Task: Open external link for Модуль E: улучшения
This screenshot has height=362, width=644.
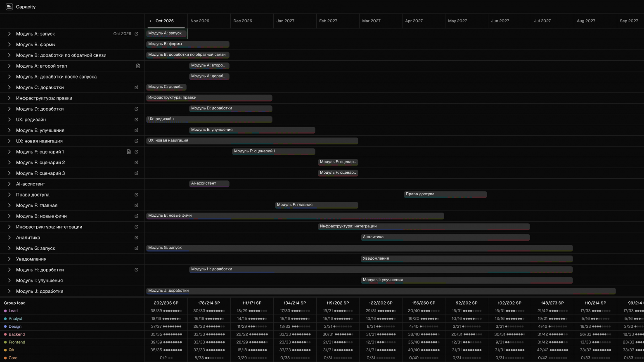Action: click(137, 130)
